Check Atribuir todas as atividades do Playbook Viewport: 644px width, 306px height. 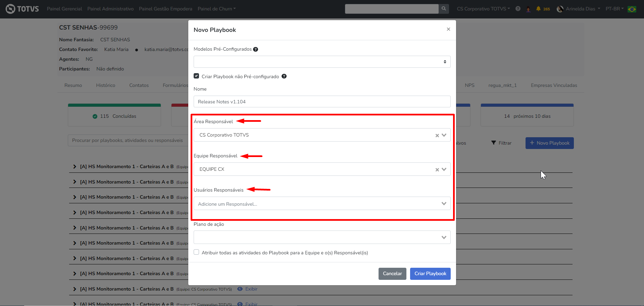(196, 252)
